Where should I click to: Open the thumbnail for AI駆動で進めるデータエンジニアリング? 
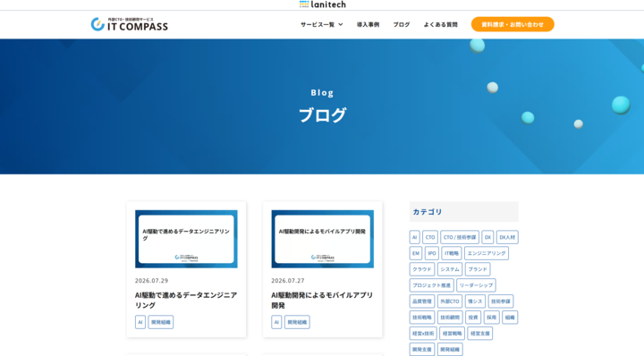(186, 239)
